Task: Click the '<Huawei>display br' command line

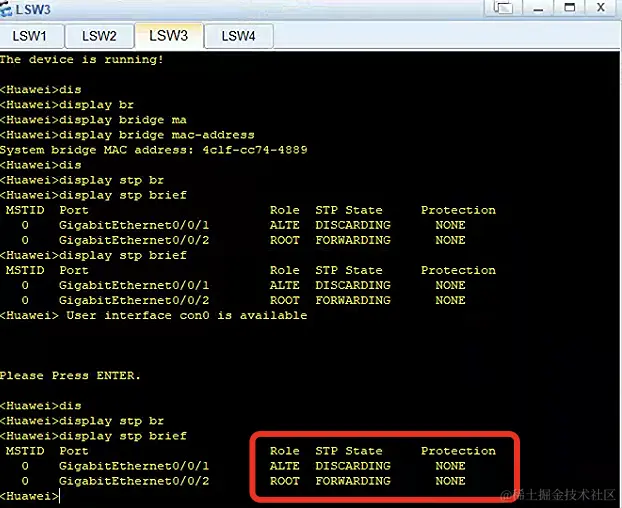Action: tap(67, 105)
